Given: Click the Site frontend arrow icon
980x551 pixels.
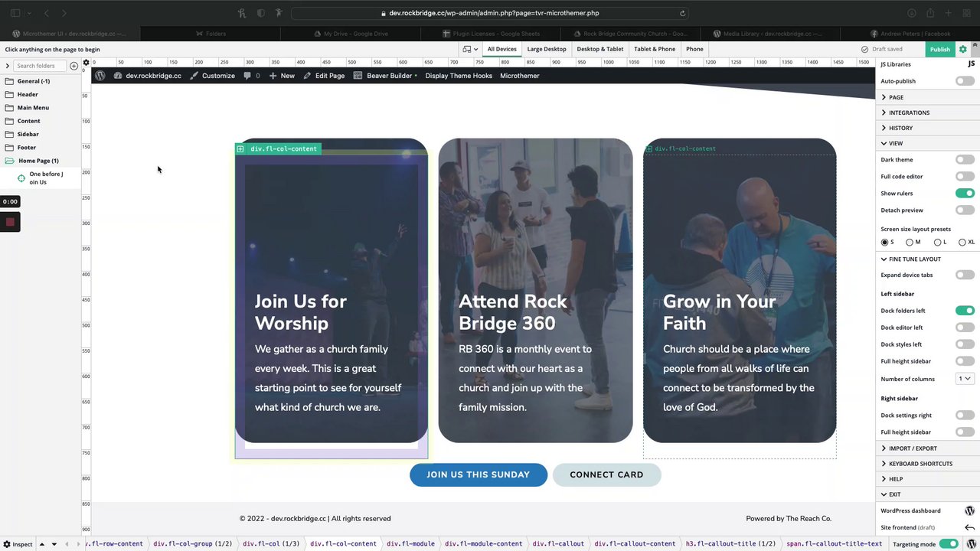Looking at the screenshot, I should pos(969,527).
